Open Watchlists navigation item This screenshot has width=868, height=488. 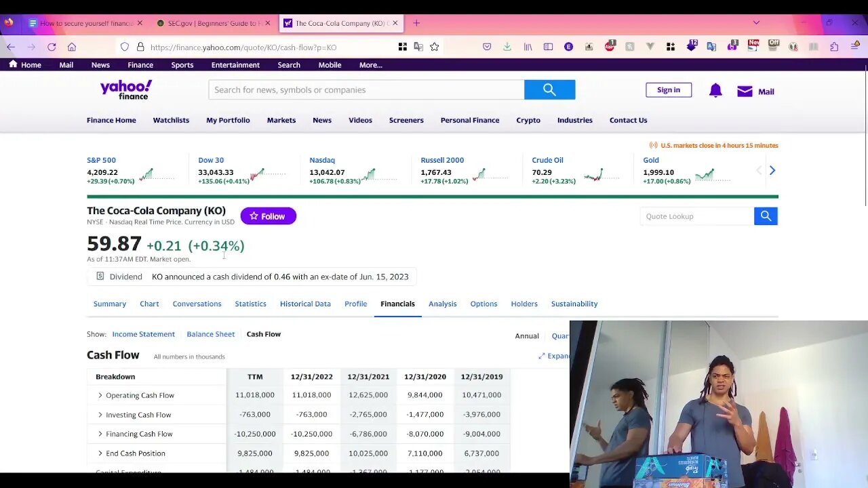171,120
